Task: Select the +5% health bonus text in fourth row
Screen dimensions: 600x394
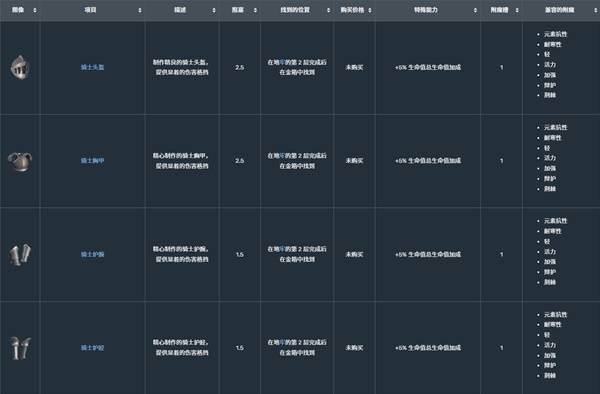Action: coord(428,348)
